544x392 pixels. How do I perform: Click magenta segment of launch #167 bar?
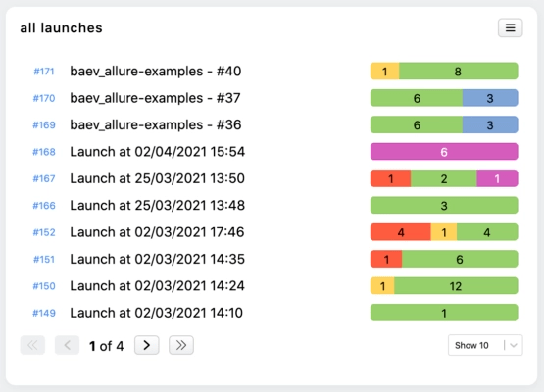(497, 178)
